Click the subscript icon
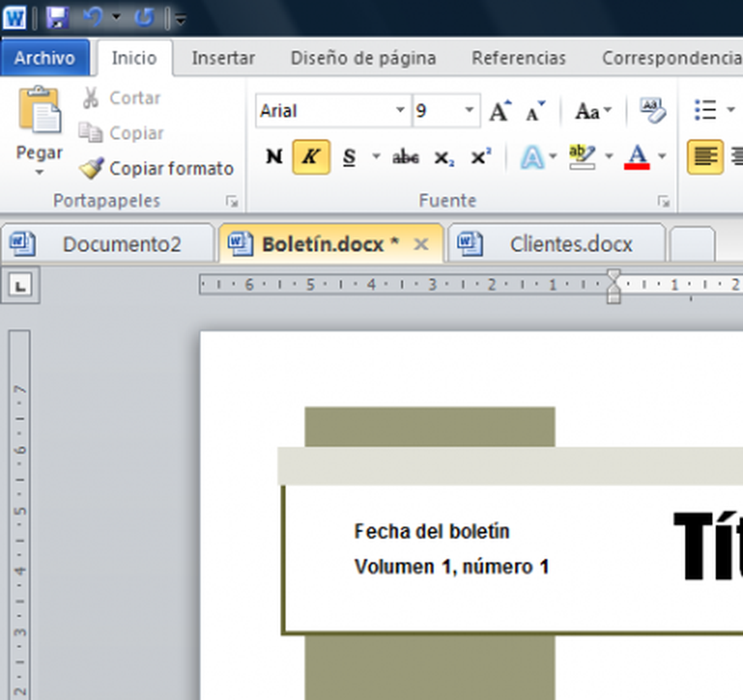743x700 pixels. 443,158
